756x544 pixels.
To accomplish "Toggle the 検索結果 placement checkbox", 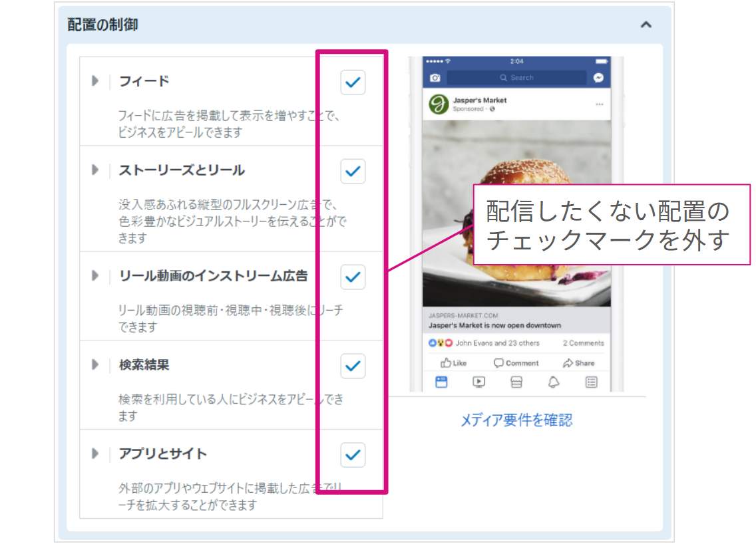I will point(353,366).
